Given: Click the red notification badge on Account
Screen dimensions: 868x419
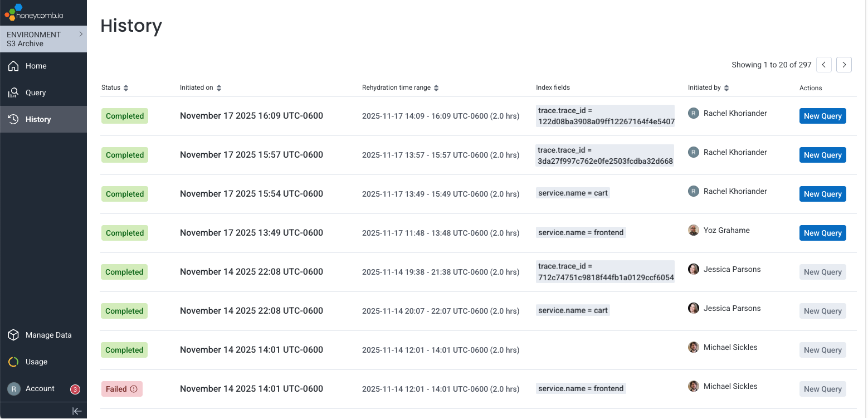Looking at the screenshot, I should [75, 389].
